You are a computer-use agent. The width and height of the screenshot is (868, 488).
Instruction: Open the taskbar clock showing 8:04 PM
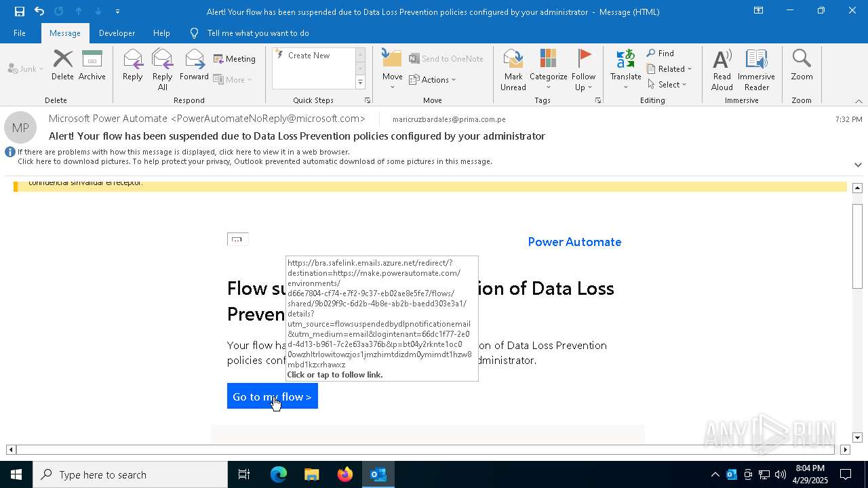[810, 474]
